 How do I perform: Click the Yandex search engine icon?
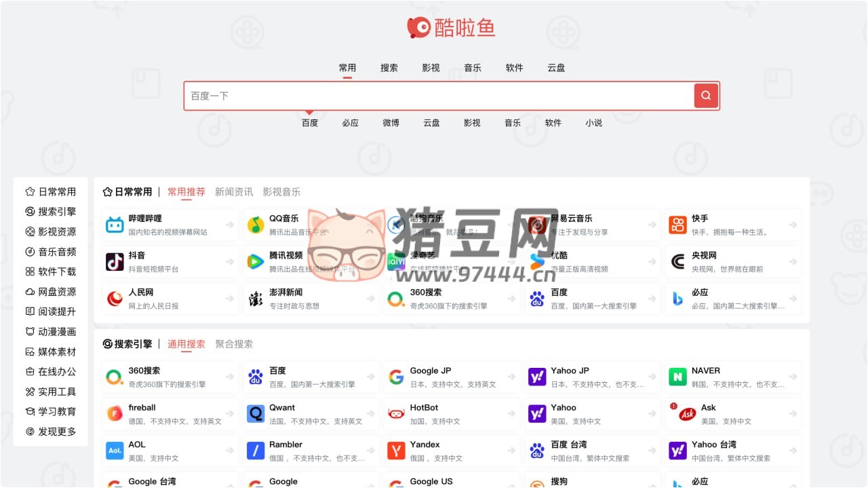396,450
